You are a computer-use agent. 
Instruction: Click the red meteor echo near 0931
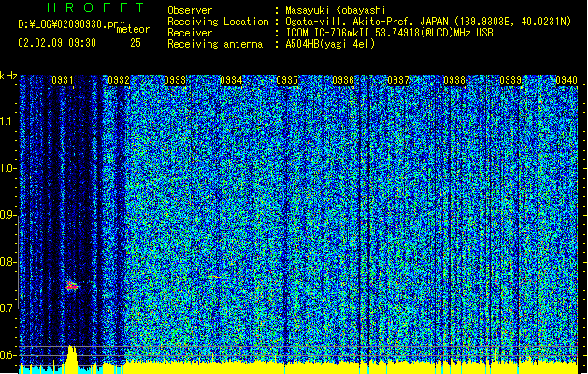coord(71,286)
